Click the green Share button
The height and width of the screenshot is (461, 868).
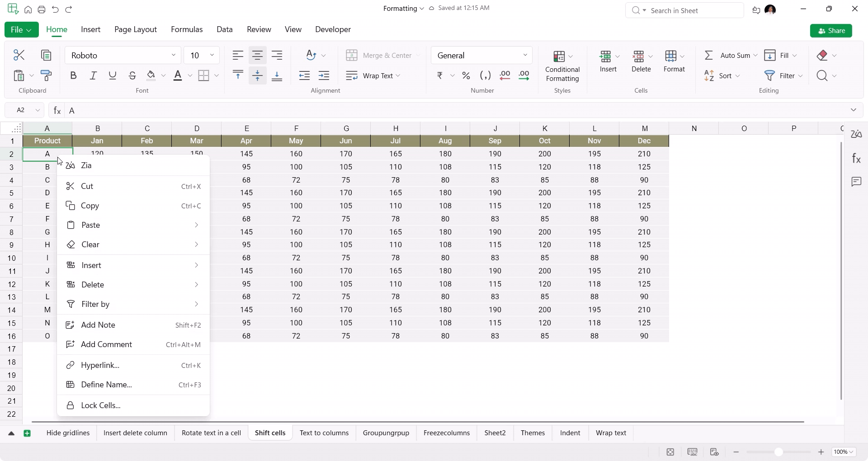(x=831, y=31)
